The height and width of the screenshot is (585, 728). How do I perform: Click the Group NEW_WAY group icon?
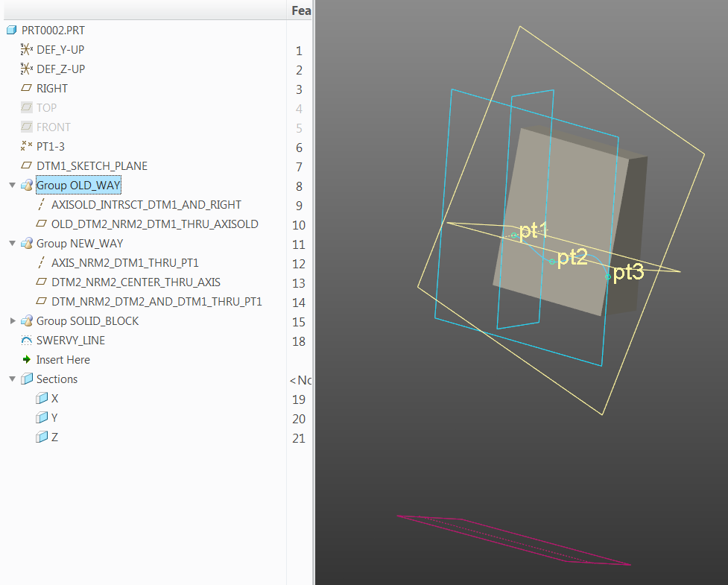tap(27, 243)
